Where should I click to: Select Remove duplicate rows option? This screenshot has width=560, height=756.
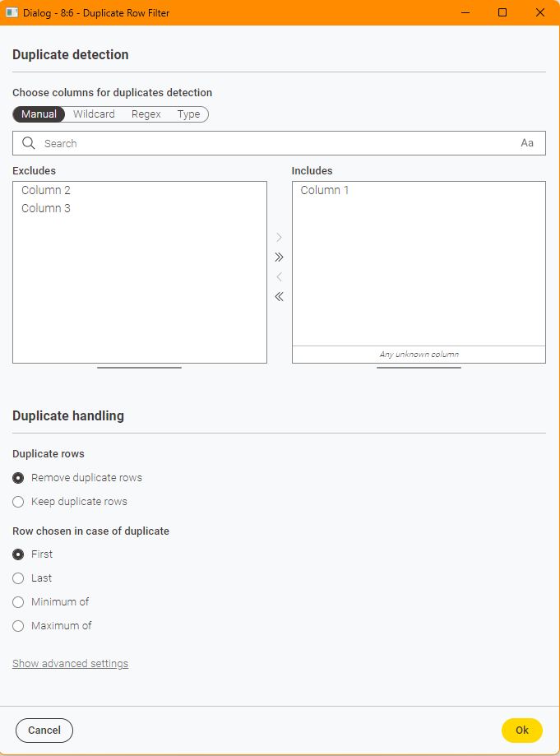point(18,478)
